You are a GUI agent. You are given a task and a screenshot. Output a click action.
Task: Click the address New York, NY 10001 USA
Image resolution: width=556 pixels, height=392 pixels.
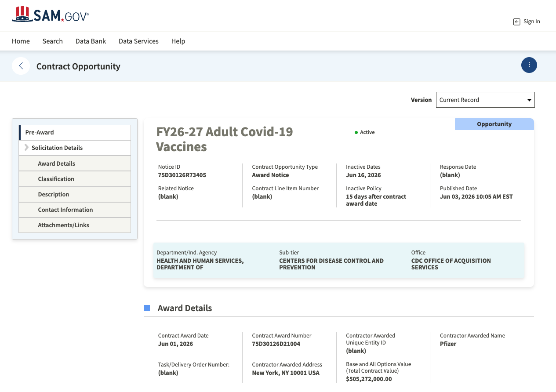coord(286,373)
